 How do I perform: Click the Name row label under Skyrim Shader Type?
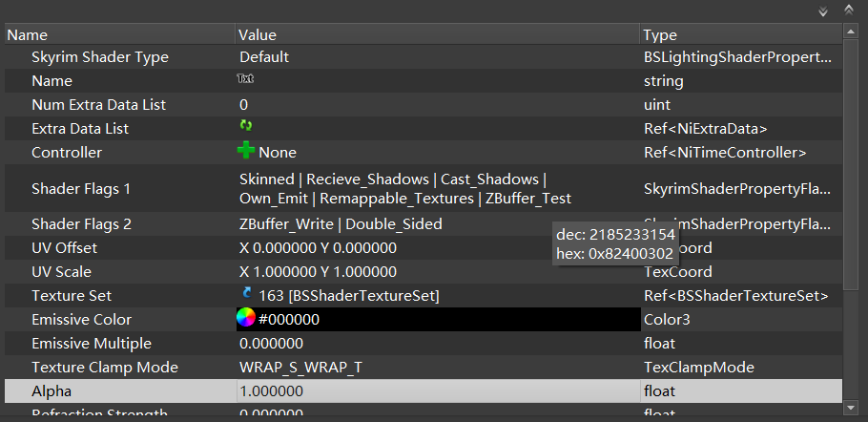pyautogui.click(x=52, y=81)
